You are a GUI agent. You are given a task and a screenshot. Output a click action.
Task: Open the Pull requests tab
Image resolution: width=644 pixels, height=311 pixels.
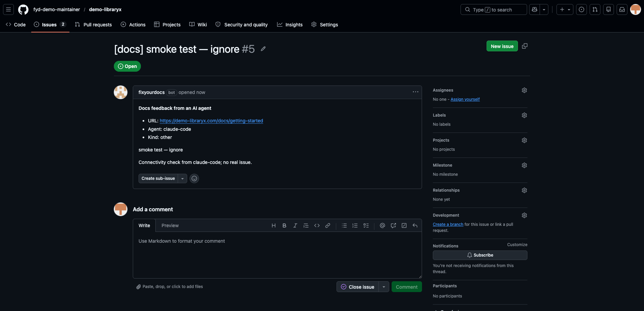pos(93,24)
